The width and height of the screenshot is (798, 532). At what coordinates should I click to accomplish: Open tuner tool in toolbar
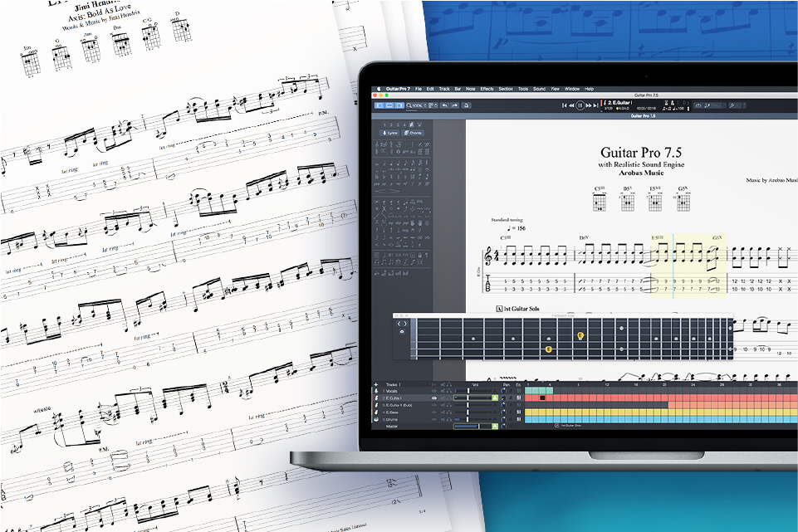coord(466,105)
